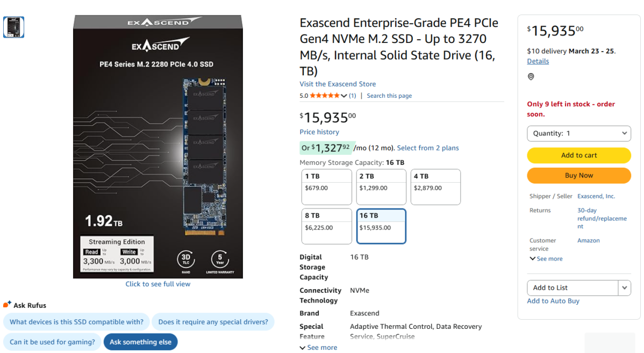Ask Rufus if it can be used for gaming

pos(52,342)
